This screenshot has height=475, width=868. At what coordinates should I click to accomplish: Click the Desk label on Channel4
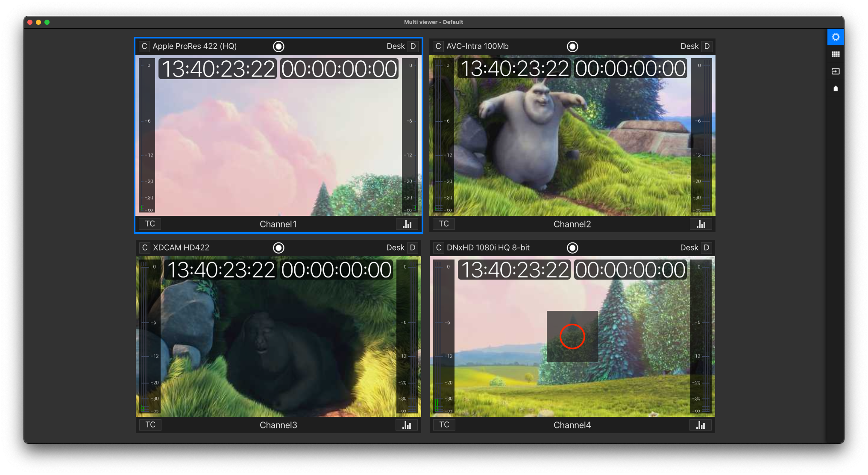pos(689,248)
